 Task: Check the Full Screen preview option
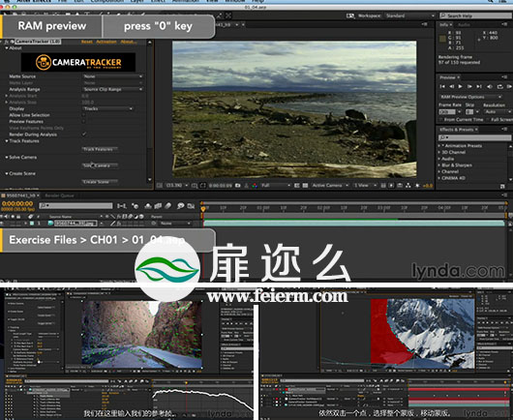[489, 120]
